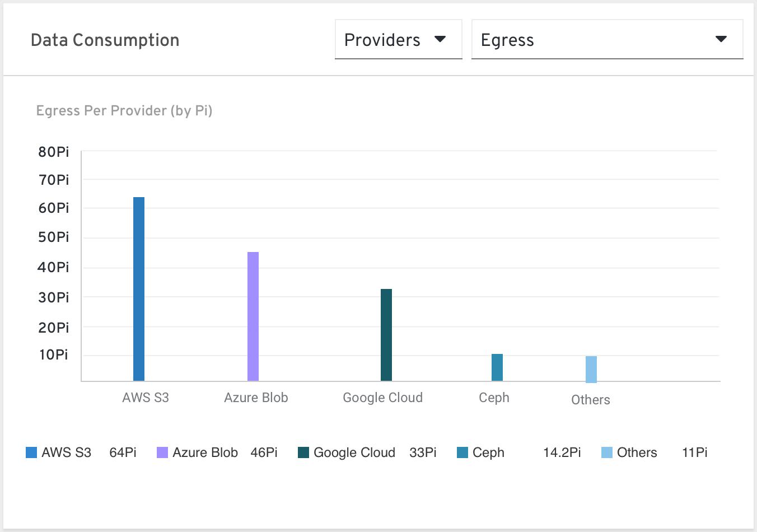
Task: Click the 64Pi legend value
Action: pos(123,452)
